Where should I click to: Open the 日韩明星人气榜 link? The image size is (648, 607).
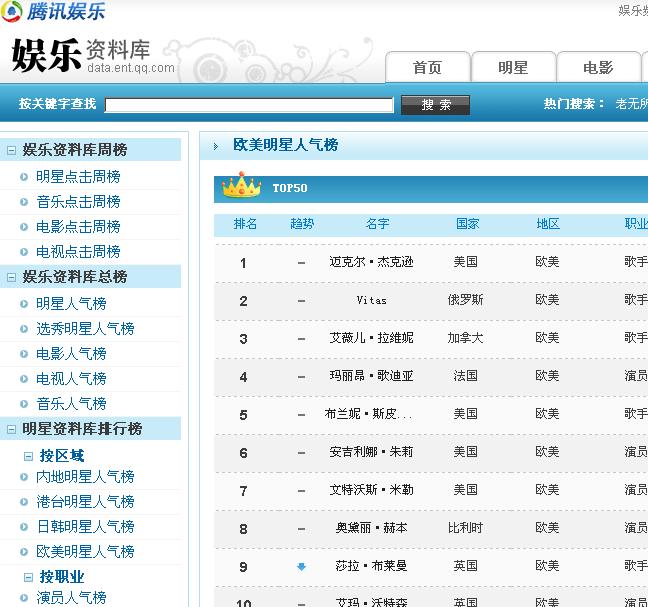[85, 527]
